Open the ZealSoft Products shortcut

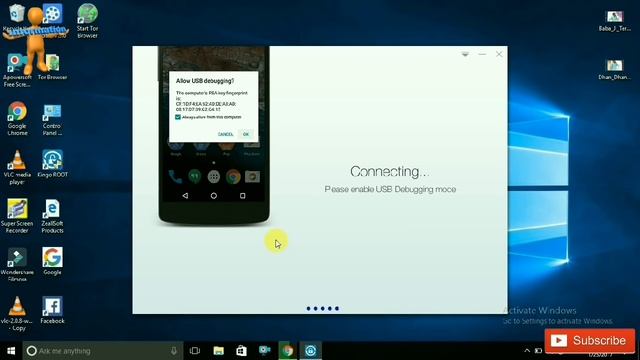click(x=52, y=216)
